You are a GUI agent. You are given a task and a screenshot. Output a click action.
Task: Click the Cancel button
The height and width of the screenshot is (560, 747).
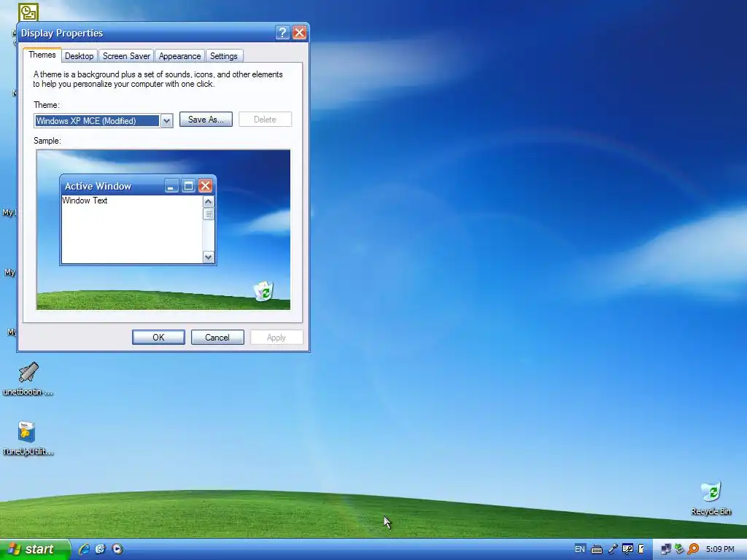click(217, 337)
